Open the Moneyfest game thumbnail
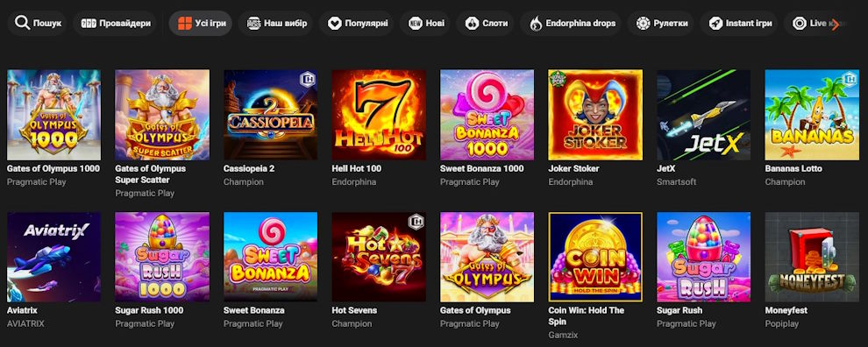The width and height of the screenshot is (868, 347). (x=812, y=257)
